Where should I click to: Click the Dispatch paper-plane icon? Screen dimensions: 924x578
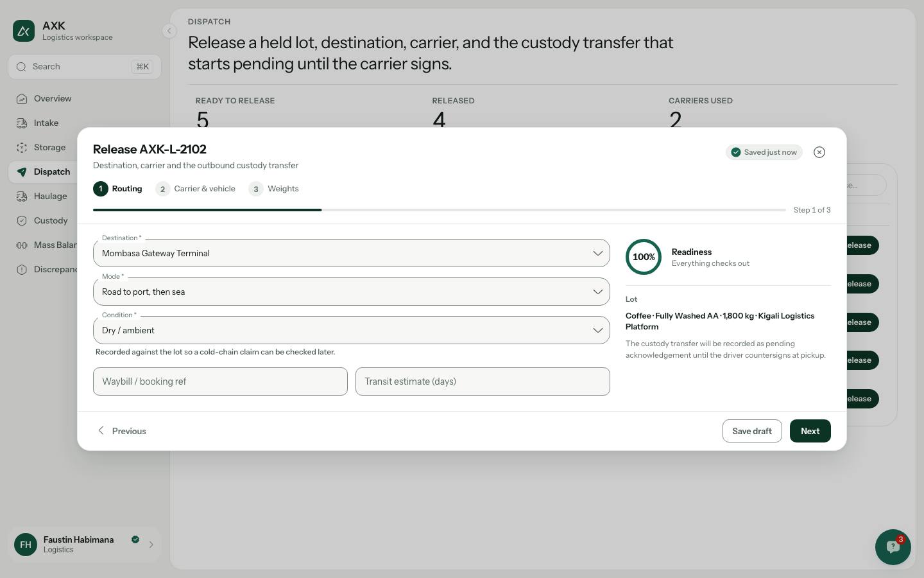click(22, 172)
